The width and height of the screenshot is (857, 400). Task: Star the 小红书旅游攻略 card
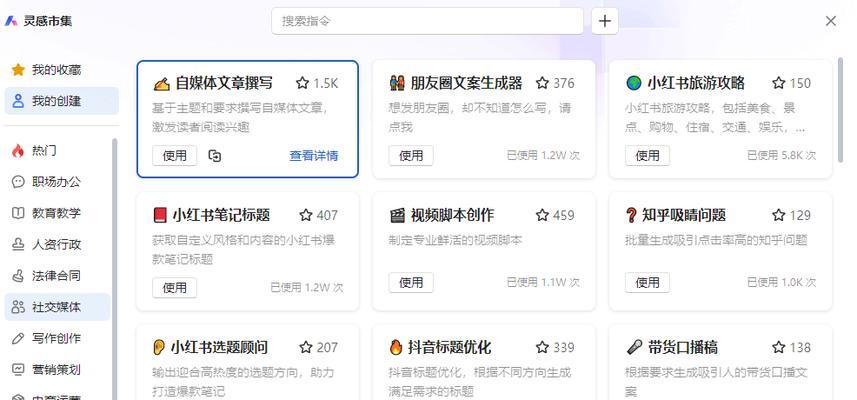[778, 83]
